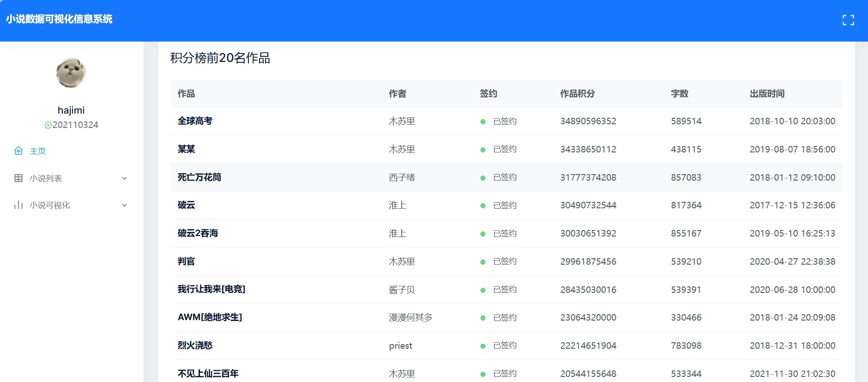Click the score 30490732544
This screenshot has width=868, height=382.
tap(588, 205)
